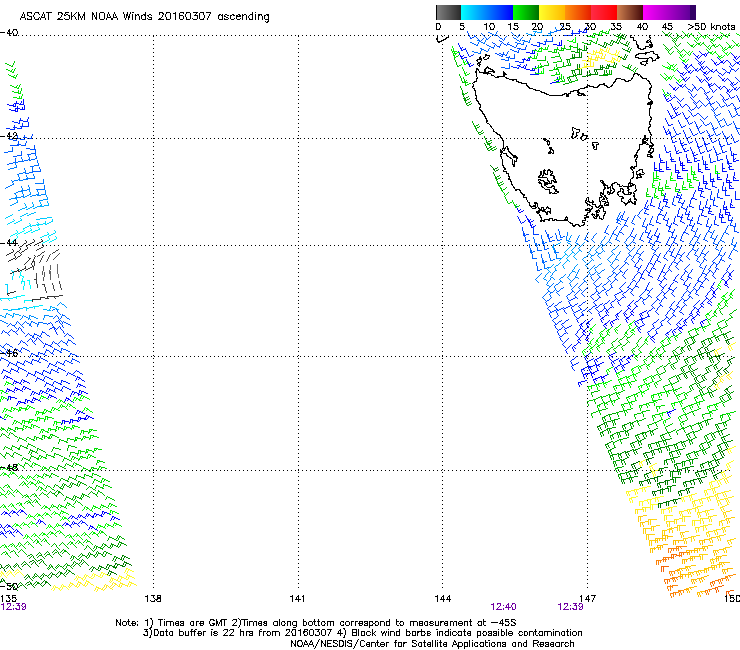
Task: Click the '10' legend scale number
Action: tap(489, 27)
